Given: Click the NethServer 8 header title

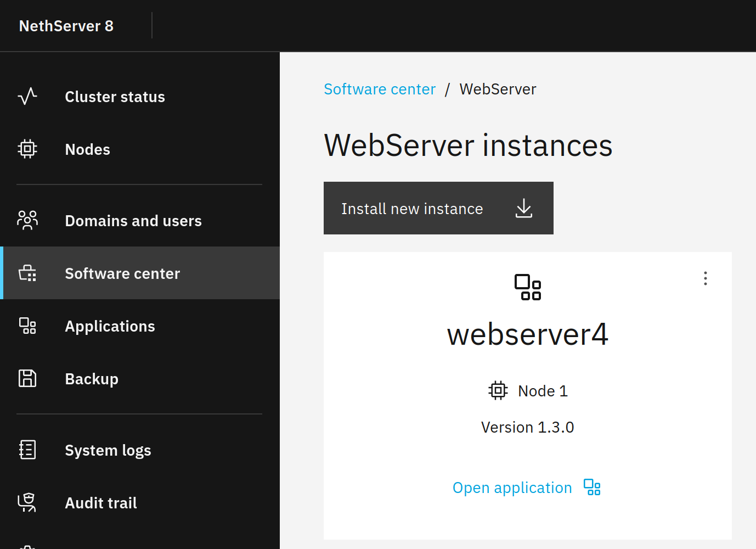Looking at the screenshot, I should 66,26.
